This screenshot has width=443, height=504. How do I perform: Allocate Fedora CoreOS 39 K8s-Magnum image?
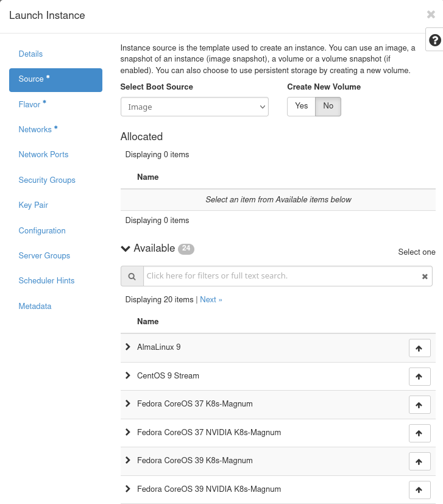(x=419, y=461)
